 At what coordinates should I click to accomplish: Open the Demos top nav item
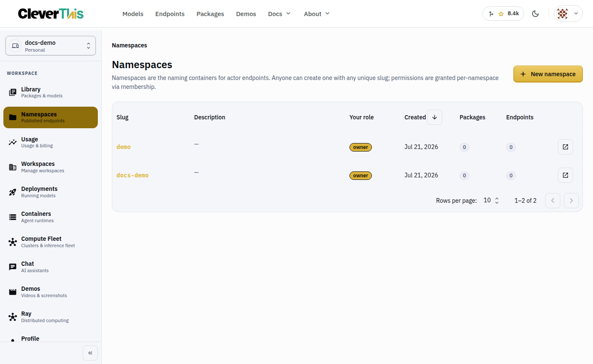[x=246, y=14]
